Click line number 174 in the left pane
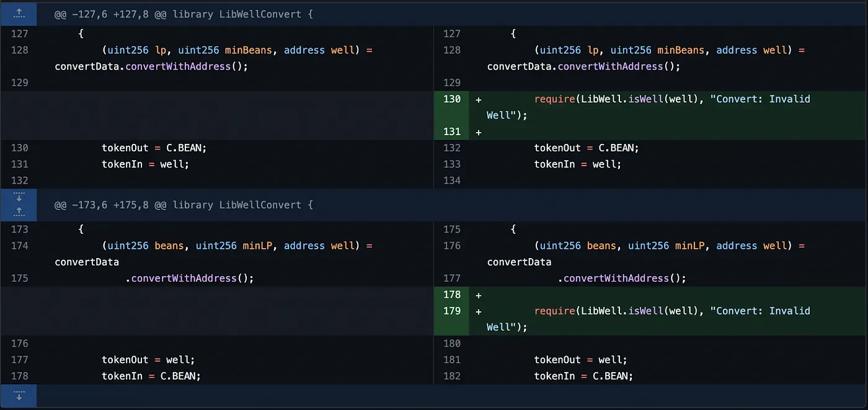Image resolution: width=868 pixels, height=410 pixels. [x=20, y=246]
